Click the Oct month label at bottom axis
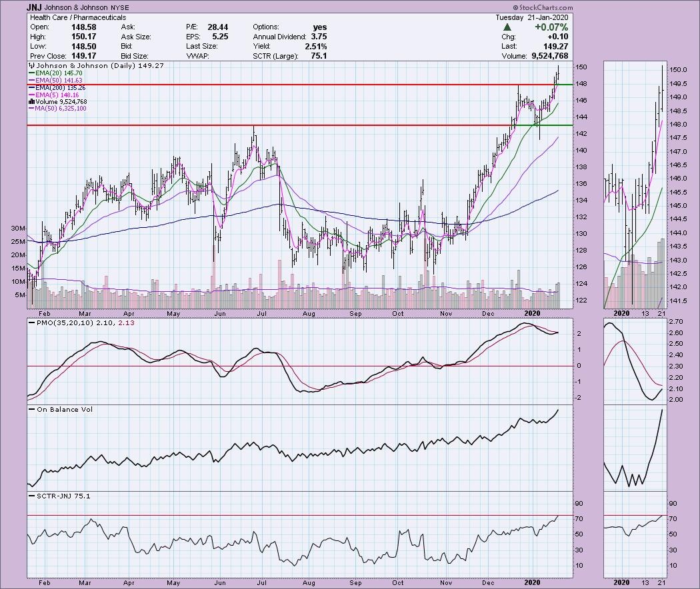This screenshot has height=589, width=700. point(398,583)
